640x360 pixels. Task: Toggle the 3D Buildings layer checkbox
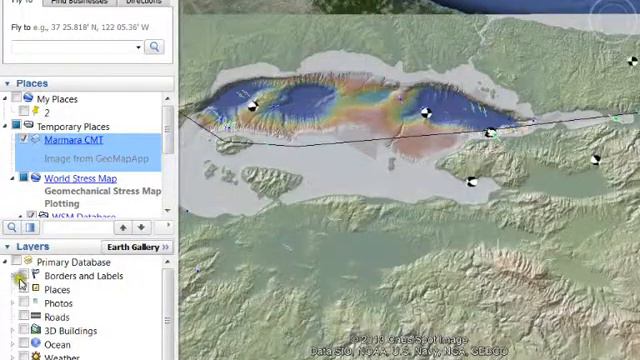tap(24, 329)
